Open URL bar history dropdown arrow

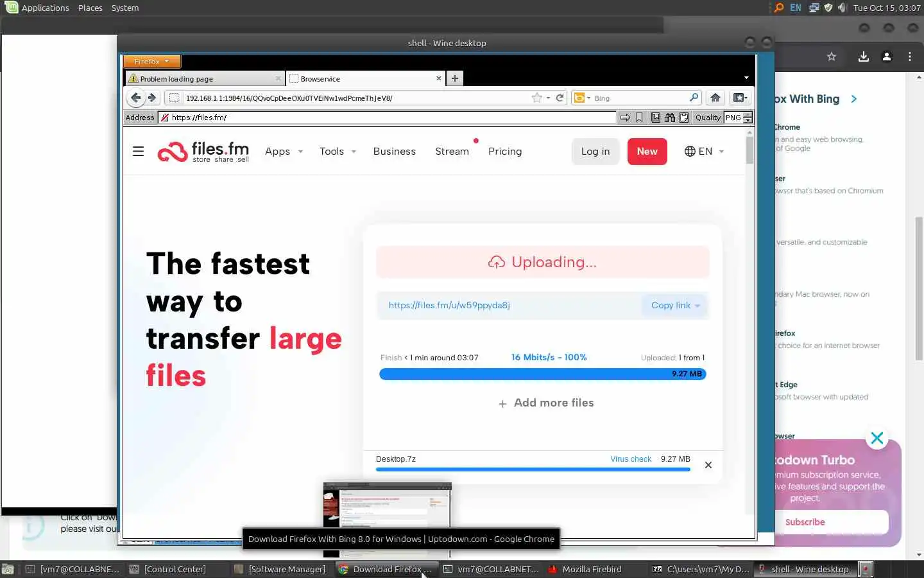(548, 98)
